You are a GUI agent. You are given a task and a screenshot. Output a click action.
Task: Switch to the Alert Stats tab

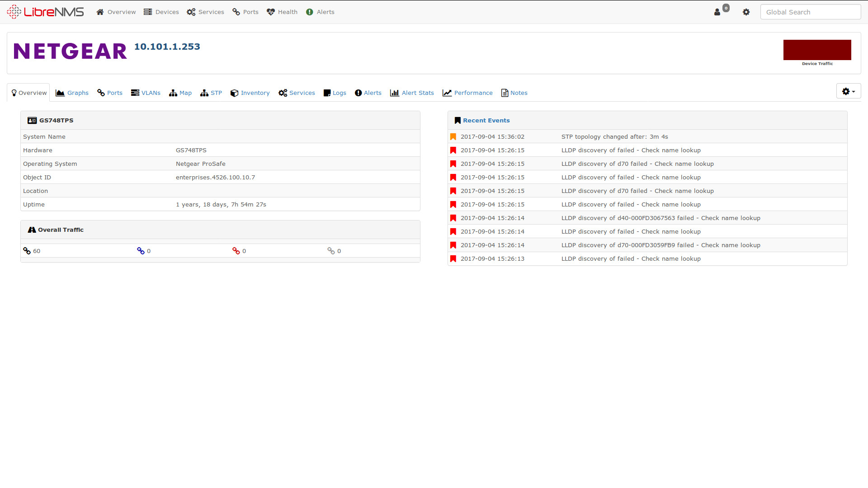coord(412,93)
